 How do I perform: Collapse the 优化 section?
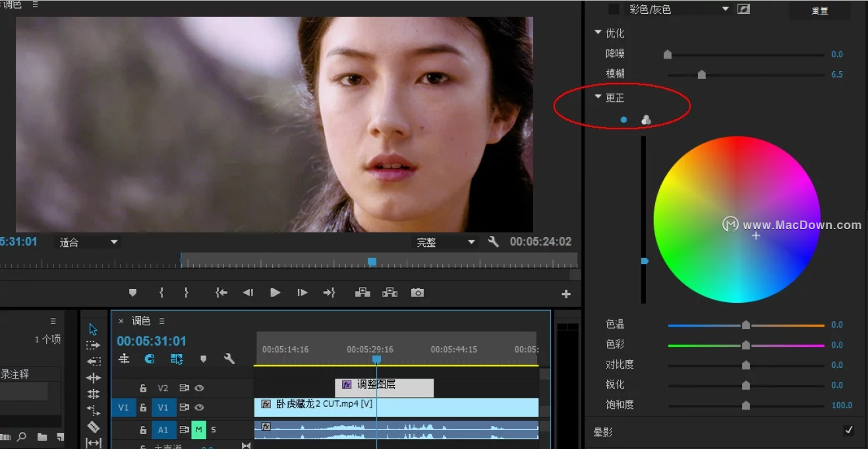598,32
